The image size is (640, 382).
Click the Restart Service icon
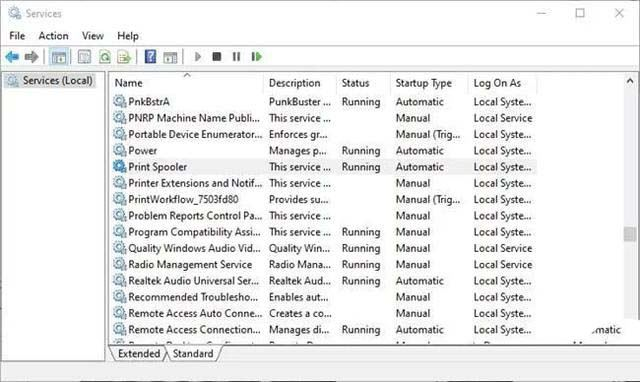click(256, 57)
